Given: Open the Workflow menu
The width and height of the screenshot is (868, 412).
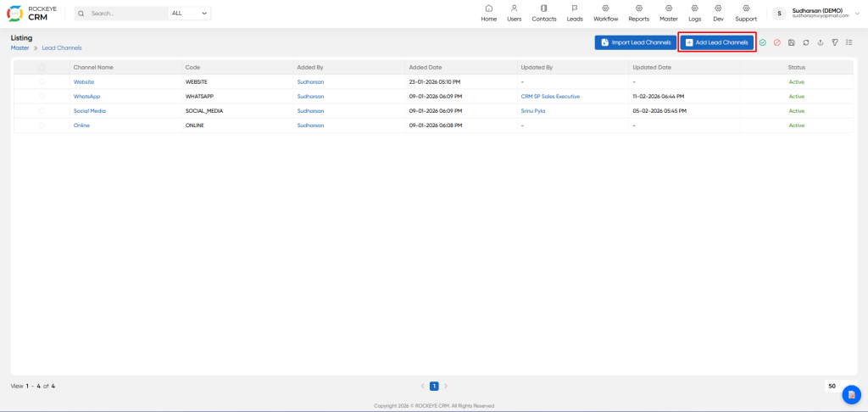Looking at the screenshot, I should tap(605, 14).
